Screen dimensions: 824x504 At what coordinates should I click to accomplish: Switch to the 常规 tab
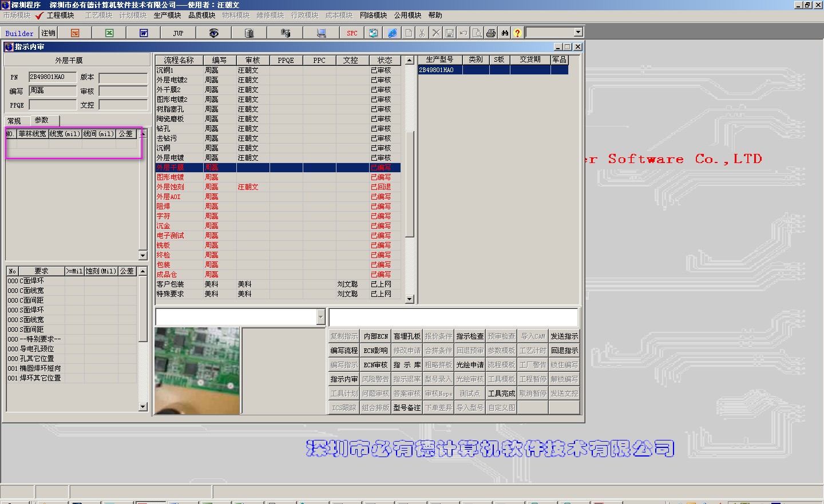(x=15, y=121)
